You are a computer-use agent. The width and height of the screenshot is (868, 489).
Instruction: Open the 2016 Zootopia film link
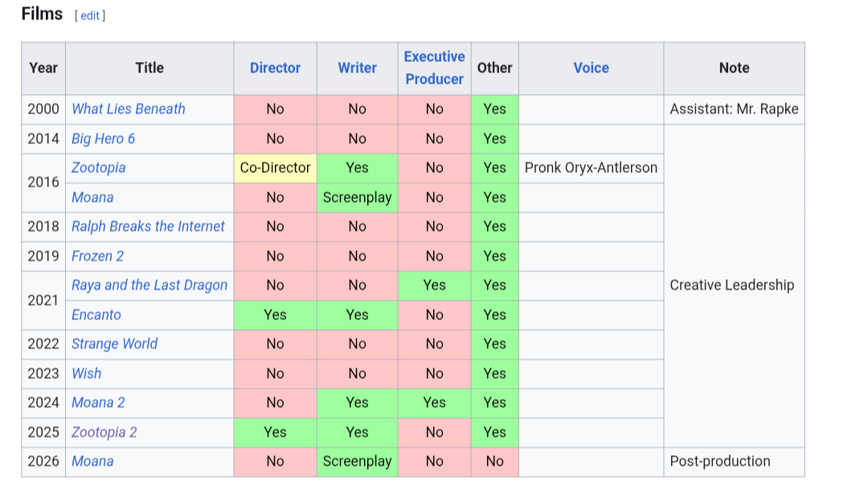pos(98,168)
